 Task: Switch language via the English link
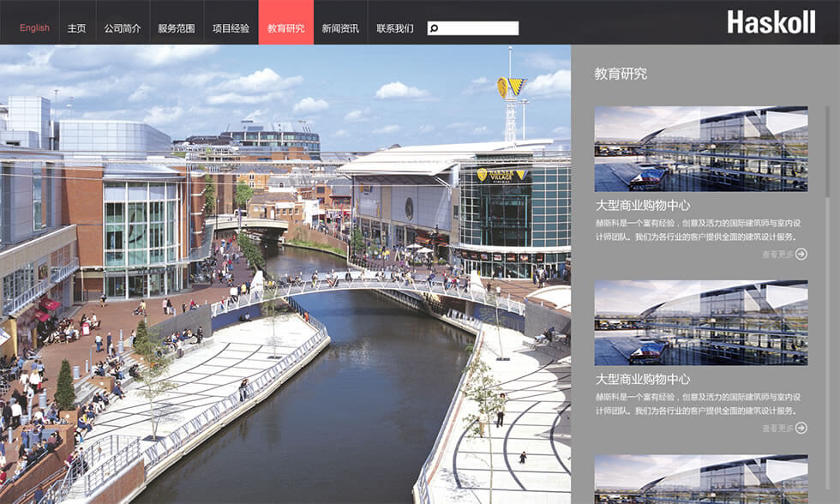(34, 27)
